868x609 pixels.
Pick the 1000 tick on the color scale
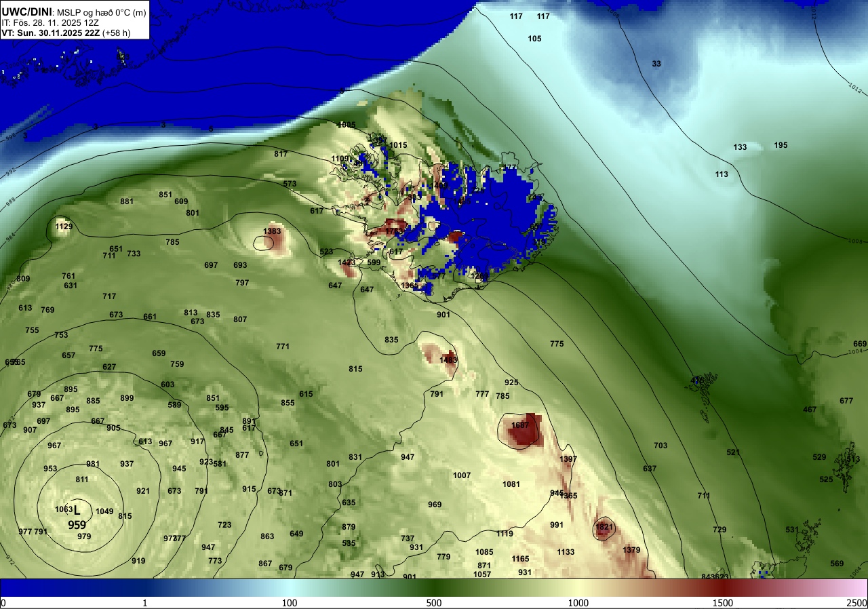click(578, 602)
